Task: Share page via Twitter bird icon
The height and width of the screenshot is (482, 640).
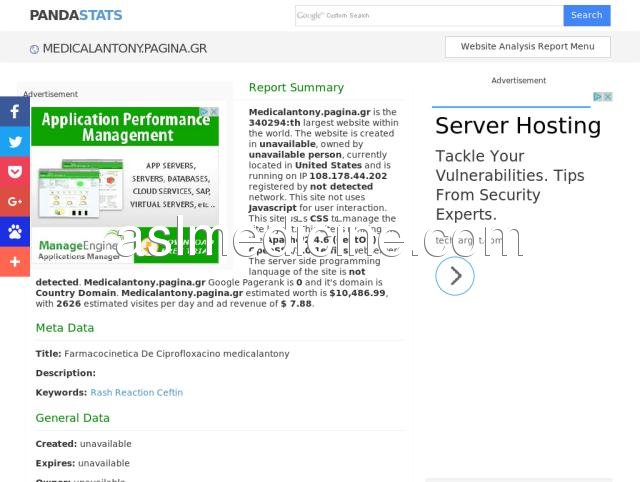Action: point(15,142)
